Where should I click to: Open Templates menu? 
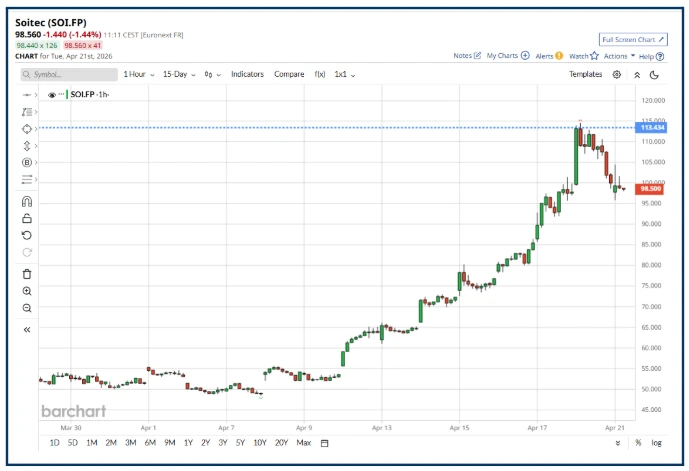pos(585,74)
